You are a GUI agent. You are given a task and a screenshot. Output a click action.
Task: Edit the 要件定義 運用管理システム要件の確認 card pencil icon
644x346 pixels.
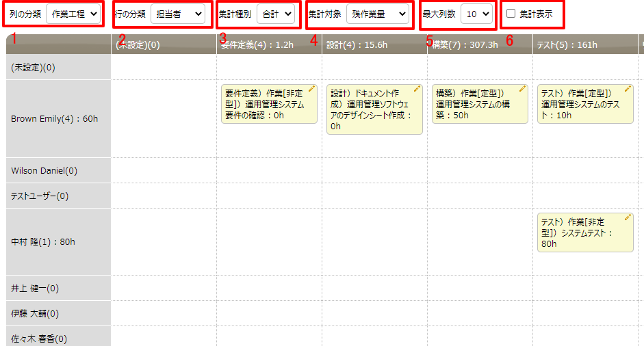point(311,89)
